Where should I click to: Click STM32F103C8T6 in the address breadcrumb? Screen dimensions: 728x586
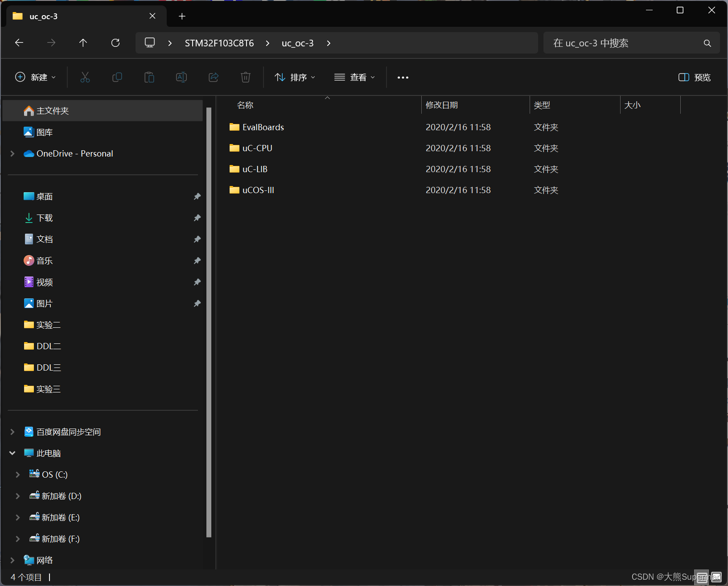219,43
